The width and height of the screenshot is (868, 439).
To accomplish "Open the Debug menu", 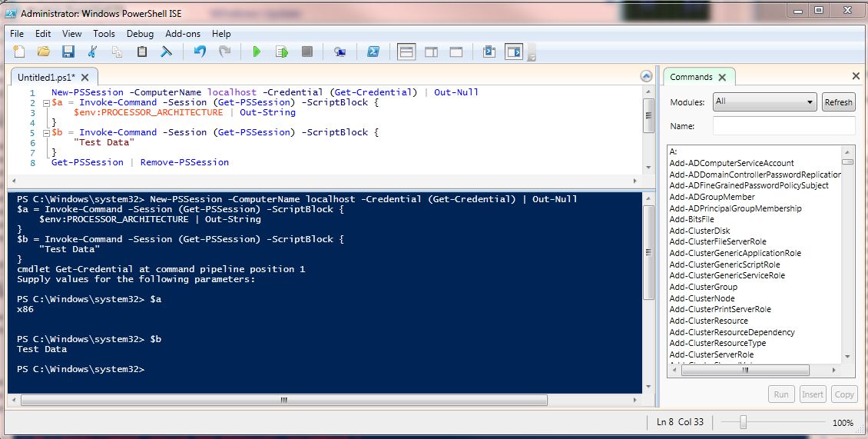I will pyautogui.click(x=140, y=34).
